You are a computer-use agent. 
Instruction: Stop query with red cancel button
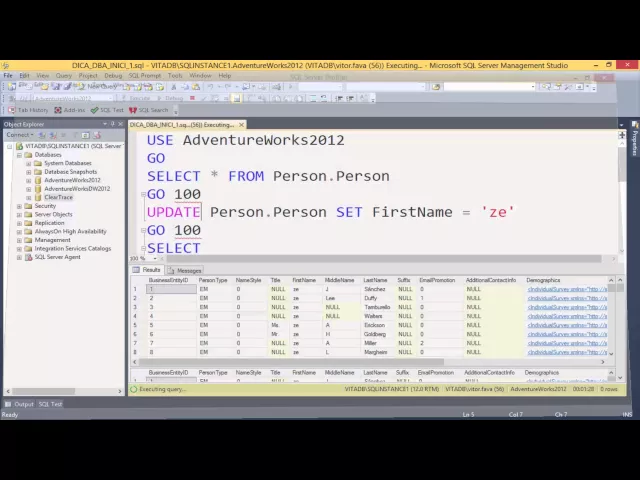192,98
